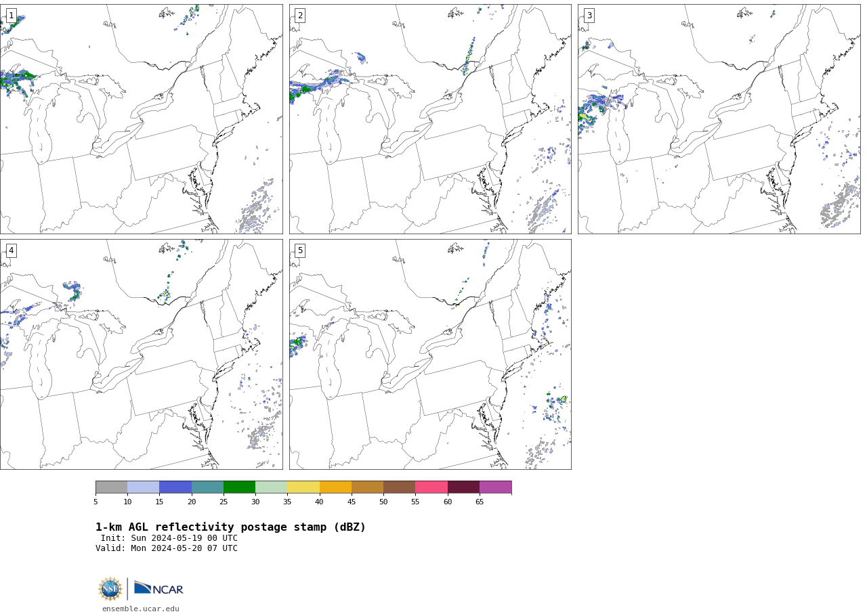Click the Init: Sun 2024-05-19 00 UTC text
867x616 pixels.
[x=169, y=538]
